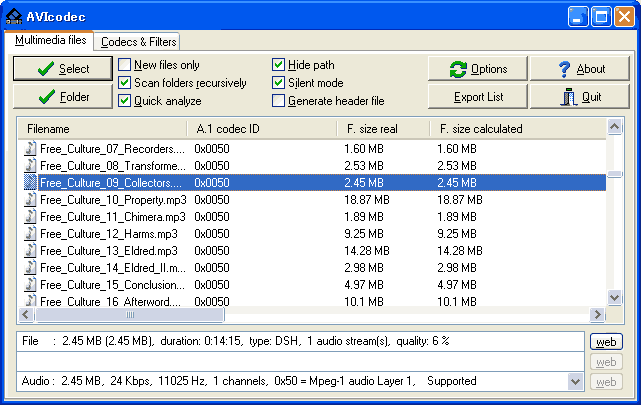Click the horizontal scroll right arrow
Image resolution: width=641 pixels, height=405 pixels.
(597, 315)
